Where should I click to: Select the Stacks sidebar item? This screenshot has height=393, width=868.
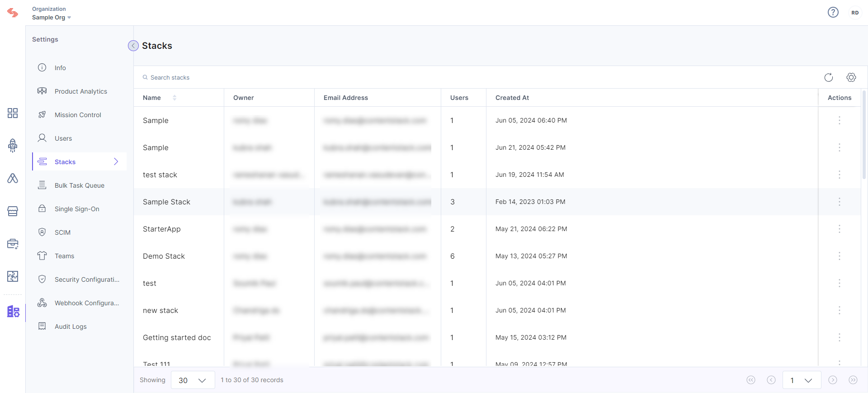point(80,161)
